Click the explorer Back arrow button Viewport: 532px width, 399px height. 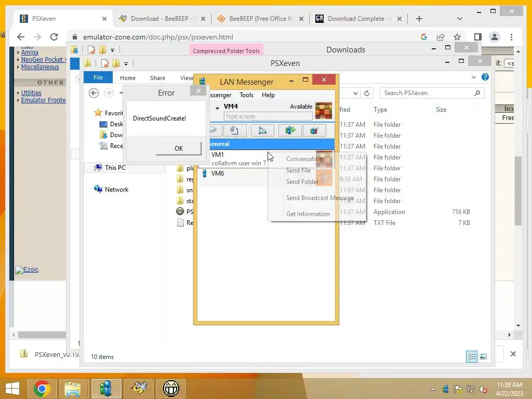[94, 93]
